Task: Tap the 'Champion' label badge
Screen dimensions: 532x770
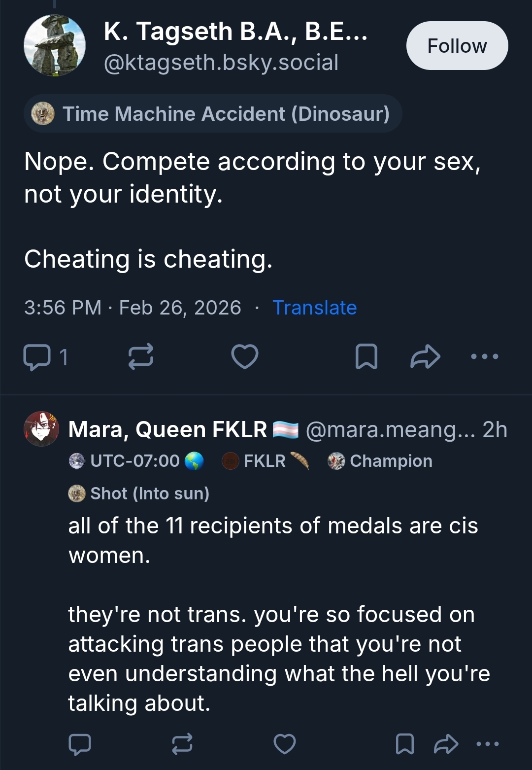Action: pos(380,461)
